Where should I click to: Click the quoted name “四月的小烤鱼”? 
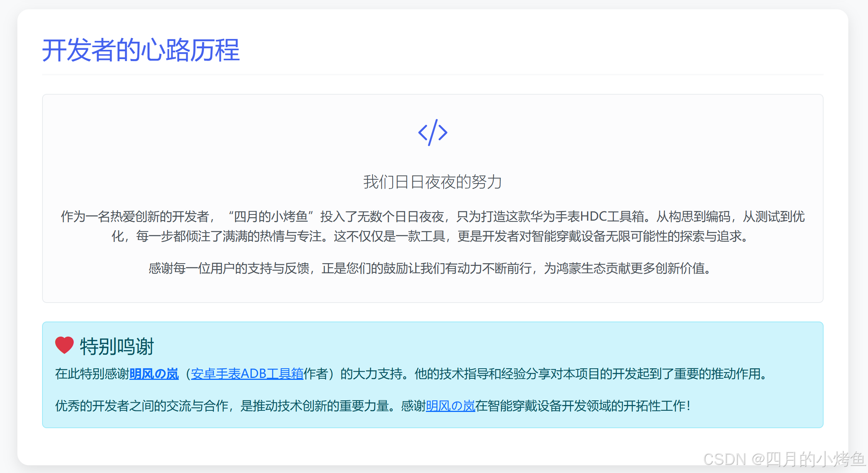click(x=270, y=216)
